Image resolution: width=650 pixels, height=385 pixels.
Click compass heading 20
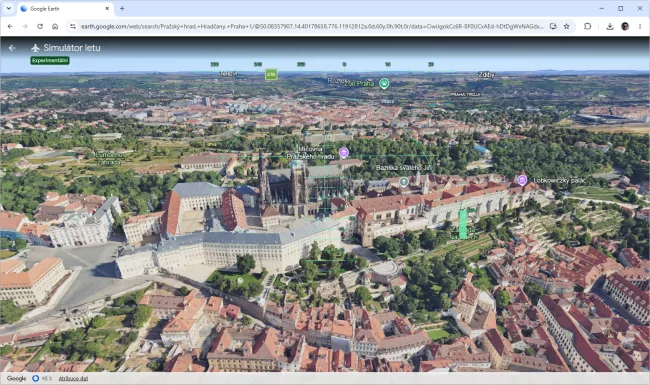(431, 65)
